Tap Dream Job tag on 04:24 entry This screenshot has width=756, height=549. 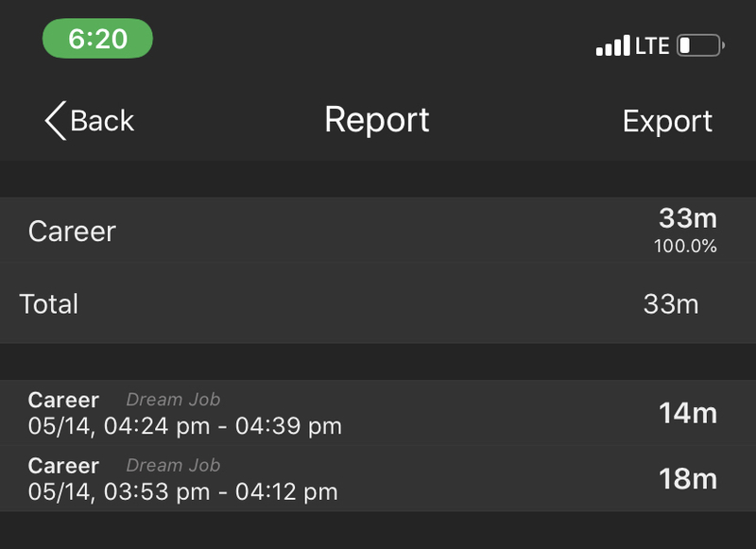[x=173, y=400]
